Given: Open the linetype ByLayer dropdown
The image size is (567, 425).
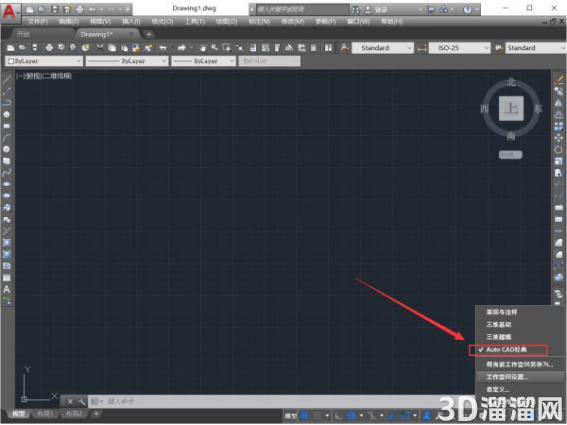Looking at the screenshot, I should (x=127, y=61).
